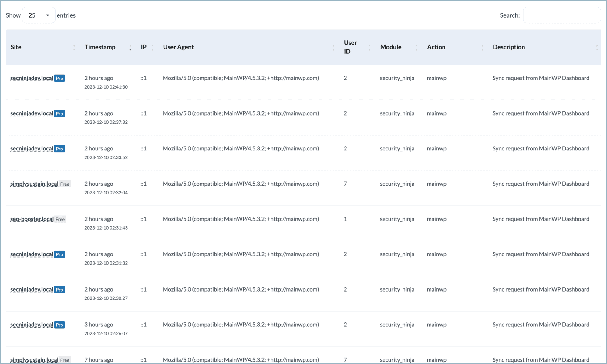Viewport: 607px width, 364px height.
Task: Click sort arrows on Module column
Action: coord(416,47)
